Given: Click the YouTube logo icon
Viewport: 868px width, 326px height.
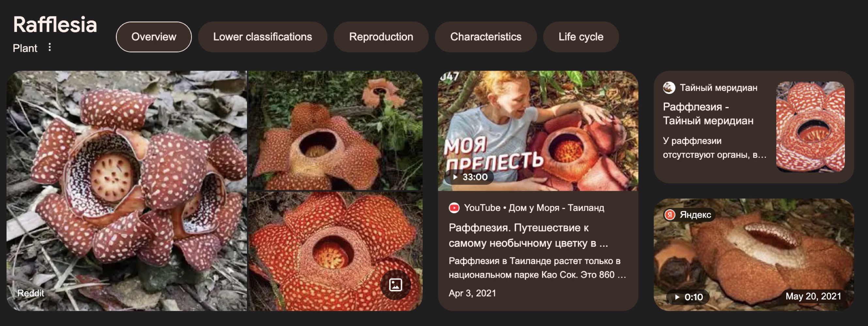Looking at the screenshot, I should coord(454,208).
